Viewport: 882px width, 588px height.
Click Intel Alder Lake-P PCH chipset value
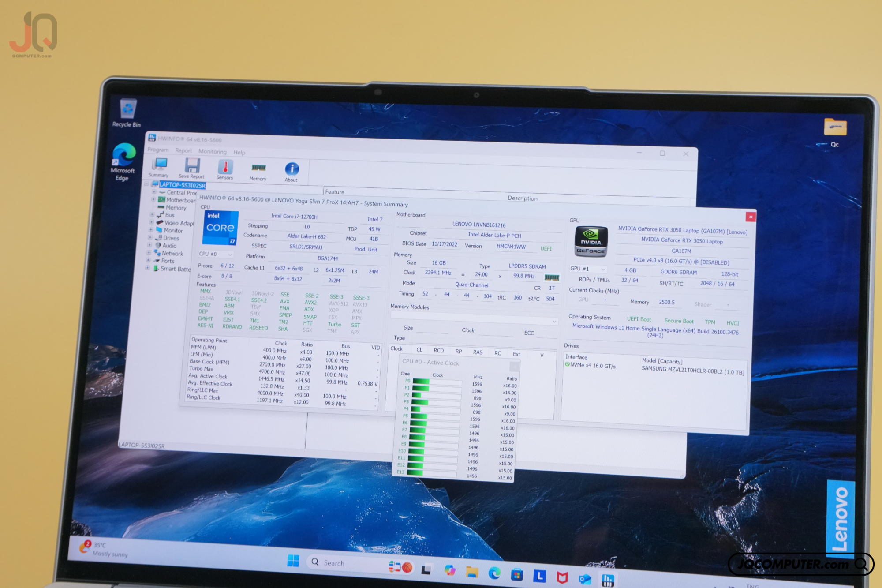tap(495, 235)
